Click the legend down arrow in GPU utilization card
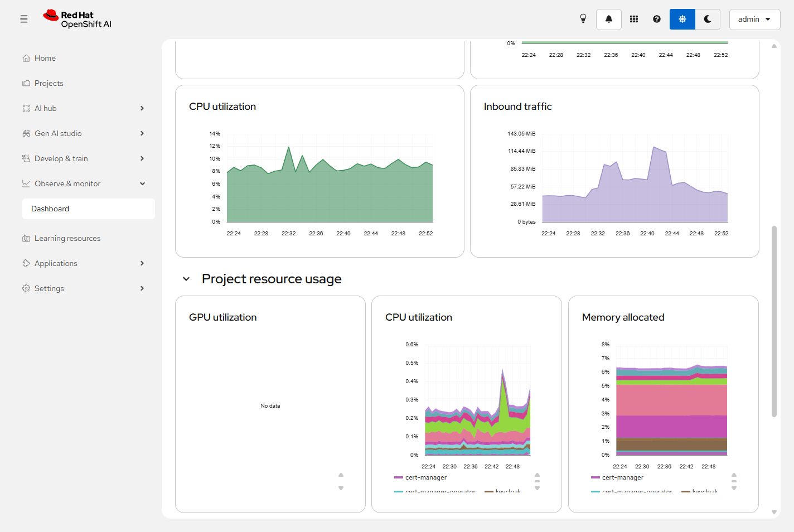Viewport: 794px width, 532px height. (341, 488)
